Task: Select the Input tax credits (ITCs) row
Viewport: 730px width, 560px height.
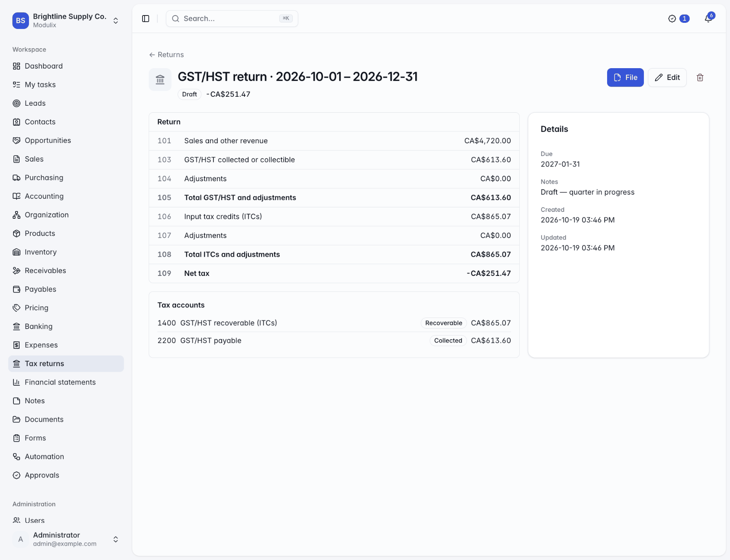Action: click(x=334, y=217)
